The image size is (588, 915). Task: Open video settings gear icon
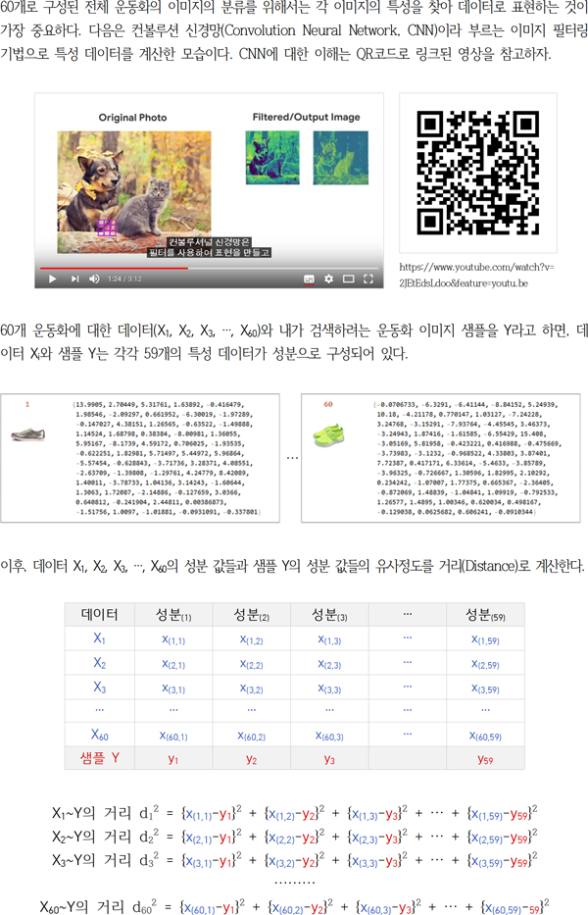[329, 279]
